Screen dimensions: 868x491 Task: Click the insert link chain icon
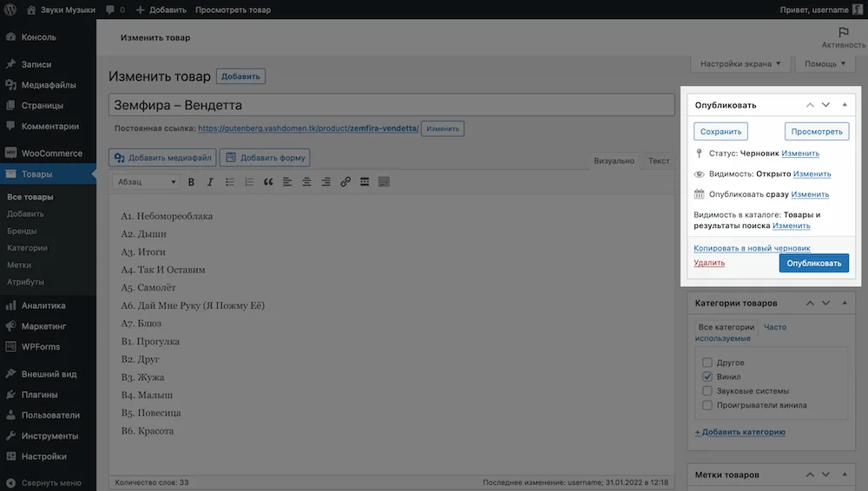[345, 182]
